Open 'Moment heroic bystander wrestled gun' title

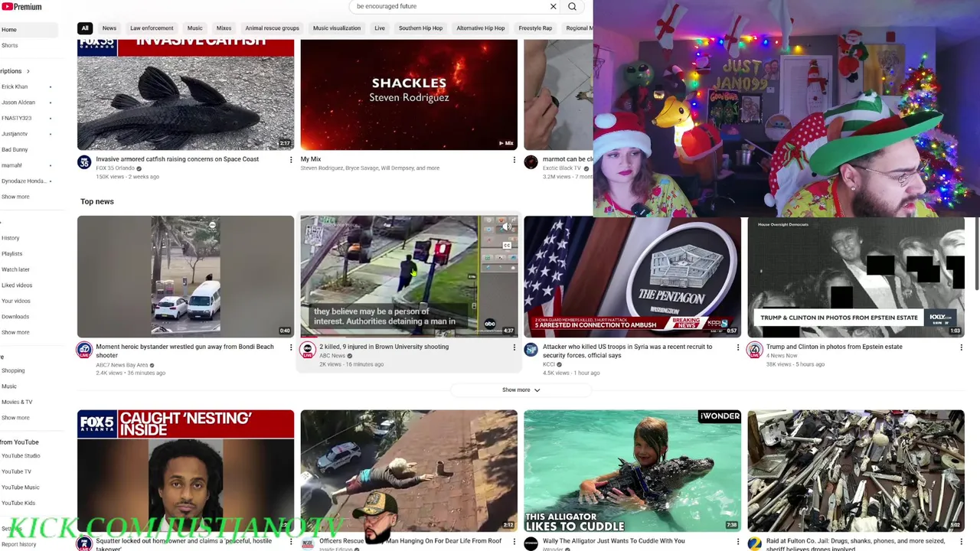(x=185, y=350)
